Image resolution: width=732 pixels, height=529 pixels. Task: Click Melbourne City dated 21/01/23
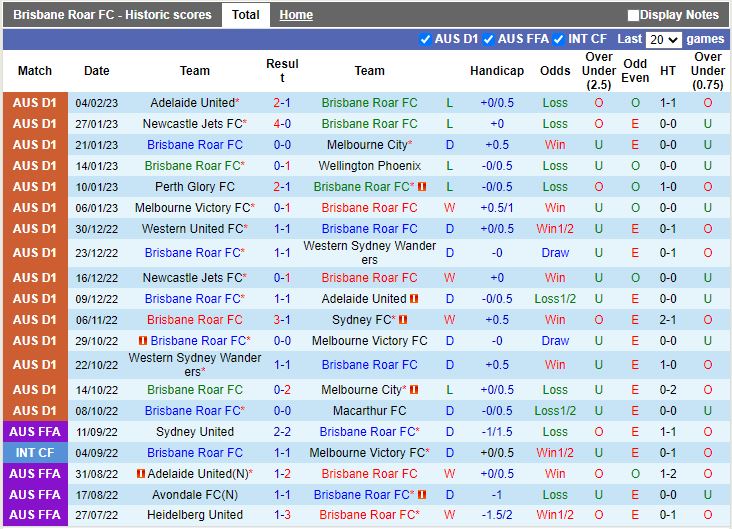(x=367, y=145)
